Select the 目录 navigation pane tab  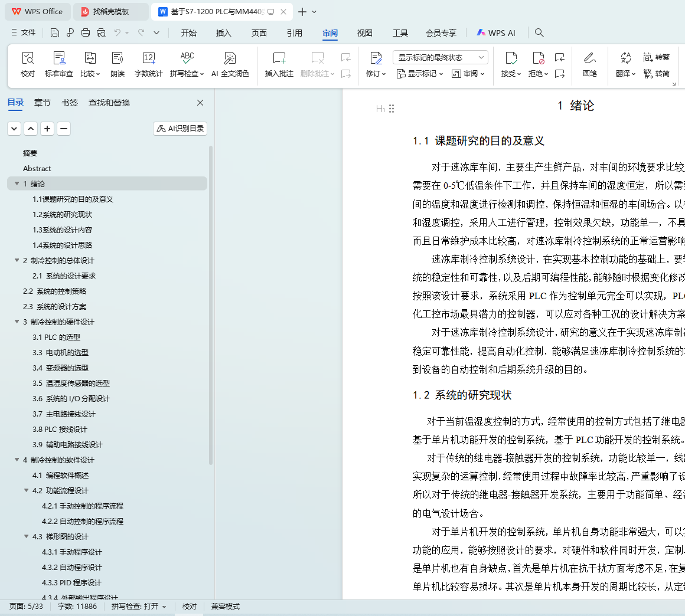(x=16, y=103)
